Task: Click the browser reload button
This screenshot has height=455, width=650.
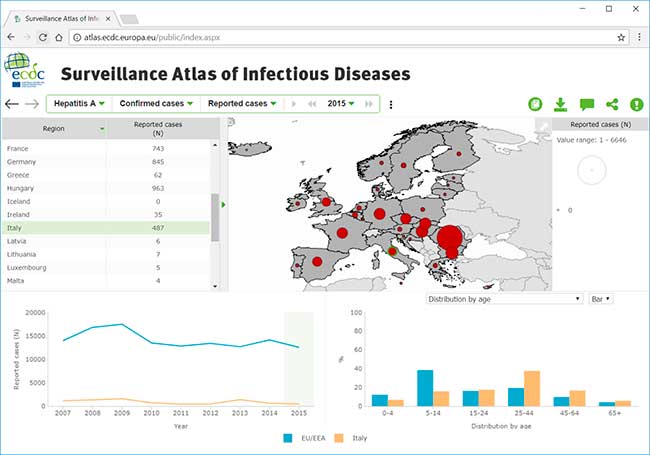Action: (x=43, y=37)
